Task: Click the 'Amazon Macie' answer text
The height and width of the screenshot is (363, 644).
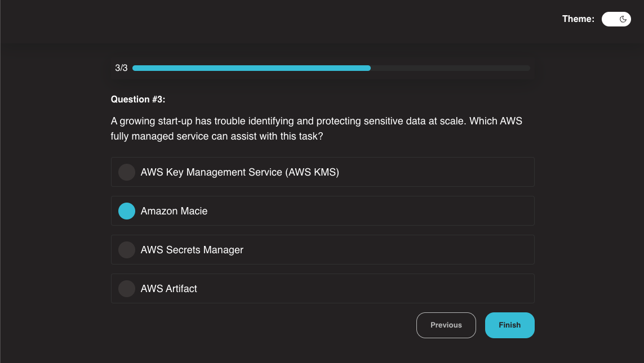Action: (174, 211)
